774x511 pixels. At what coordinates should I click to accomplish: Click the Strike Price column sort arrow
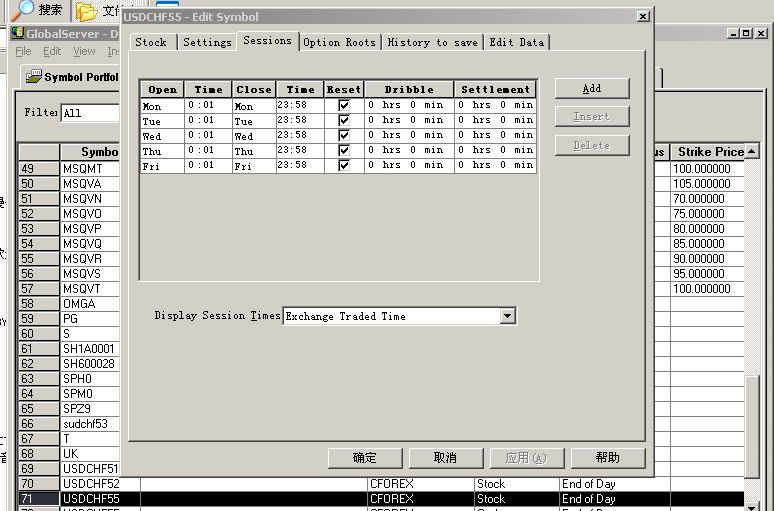(x=751, y=151)
